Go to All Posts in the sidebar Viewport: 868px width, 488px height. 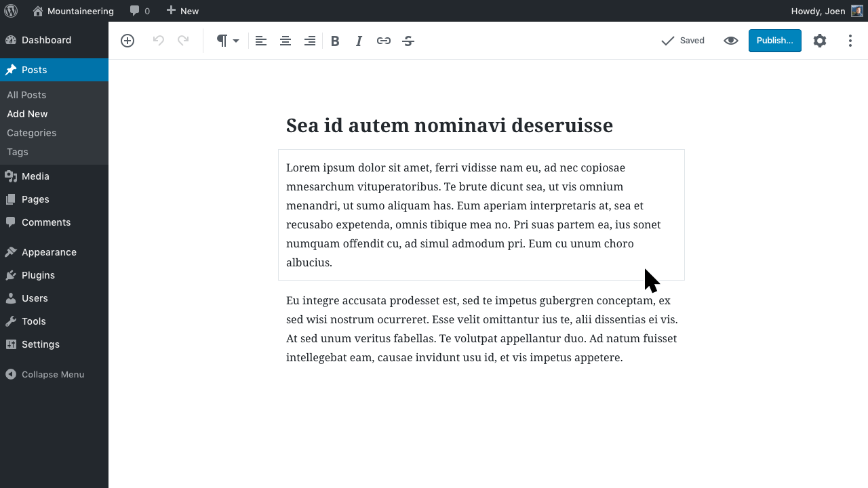[26, 95]
